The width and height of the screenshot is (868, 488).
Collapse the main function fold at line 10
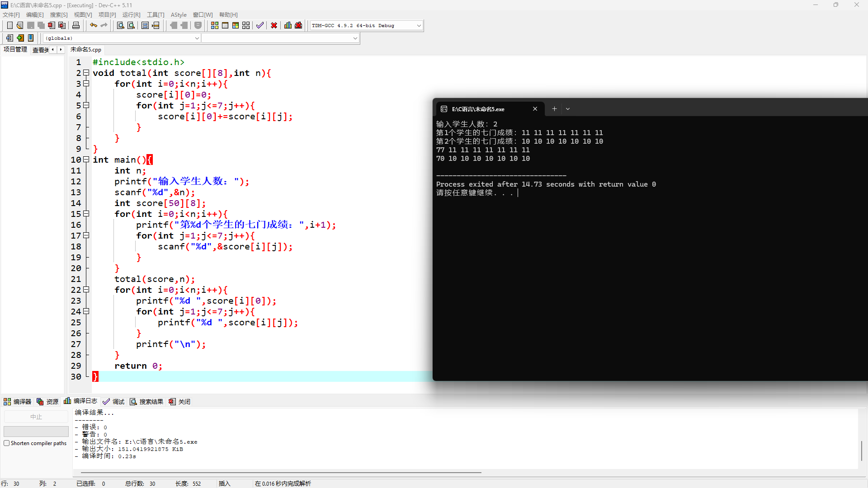tap(86, 160)
